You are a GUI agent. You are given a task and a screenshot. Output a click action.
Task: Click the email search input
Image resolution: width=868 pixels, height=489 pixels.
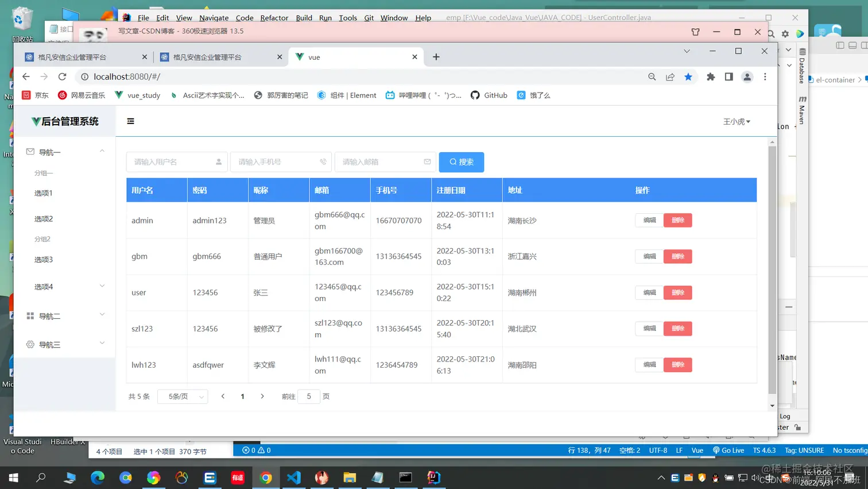[385, 162]
